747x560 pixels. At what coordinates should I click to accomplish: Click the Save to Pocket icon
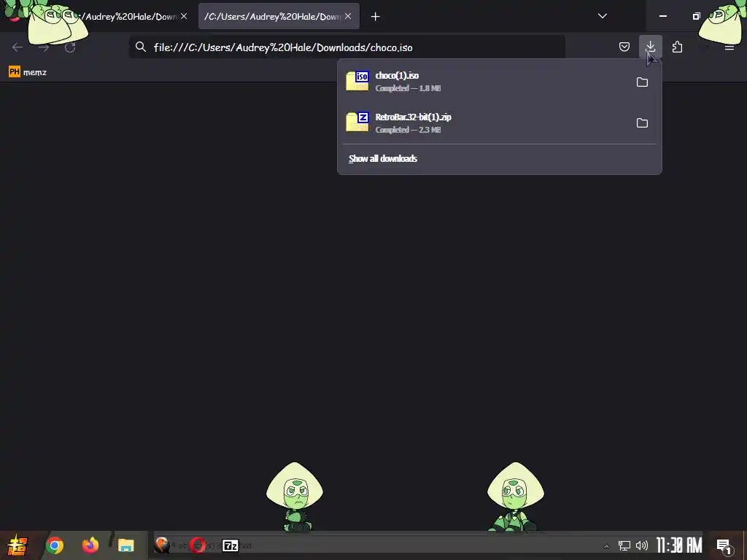tap(624, 47)
